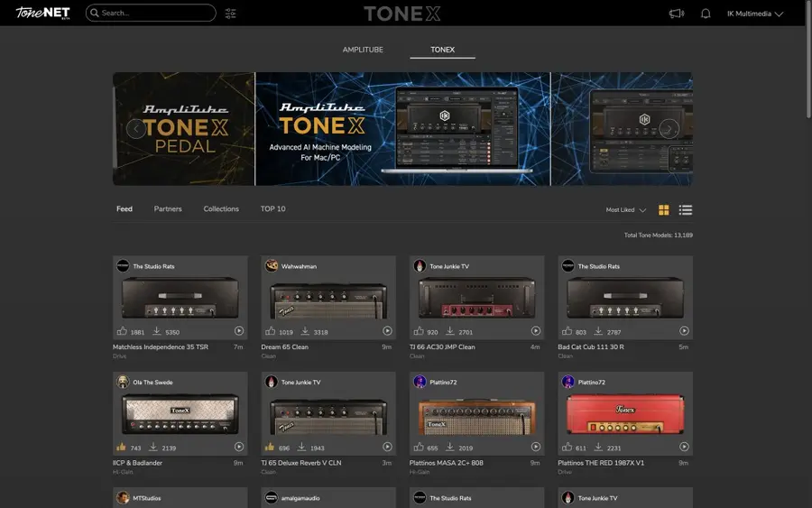Image resolution: width=812 pixels, height=508 pixels.
Task: Open the Partners tab
Action: 168,208
